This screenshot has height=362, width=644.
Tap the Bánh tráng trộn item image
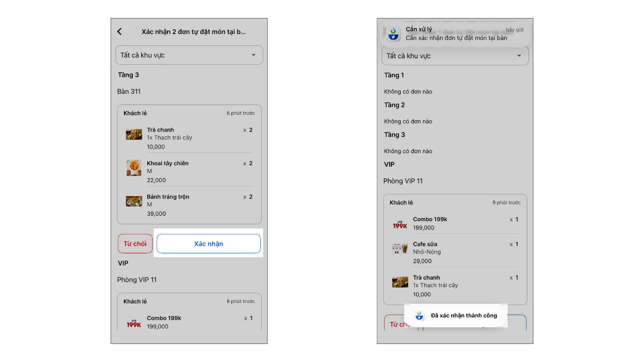pyautogui.click(x=134, y=201)
